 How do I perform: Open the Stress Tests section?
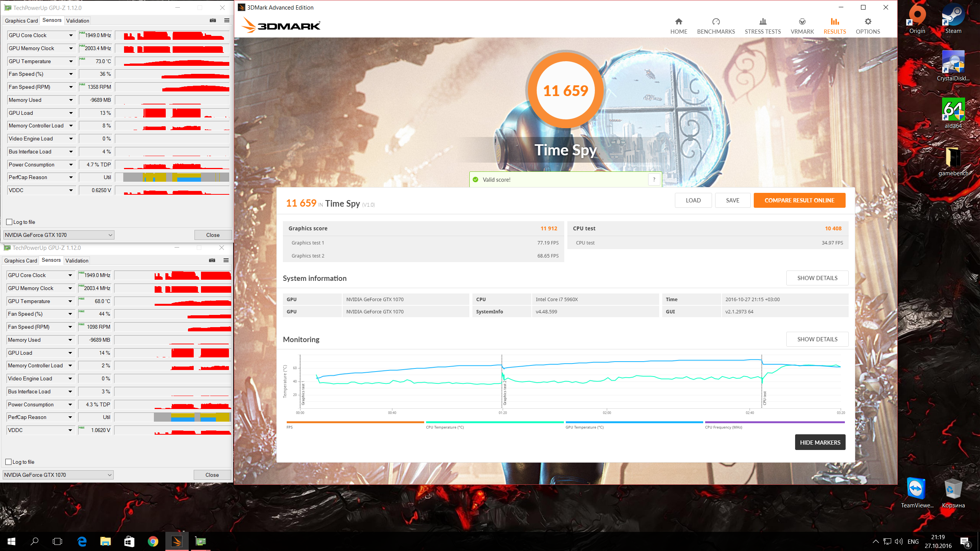tap(763, 26)
